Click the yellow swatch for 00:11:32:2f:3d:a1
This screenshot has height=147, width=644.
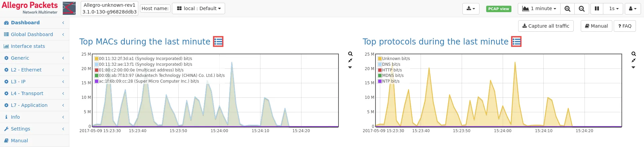(x=97, y=59)
